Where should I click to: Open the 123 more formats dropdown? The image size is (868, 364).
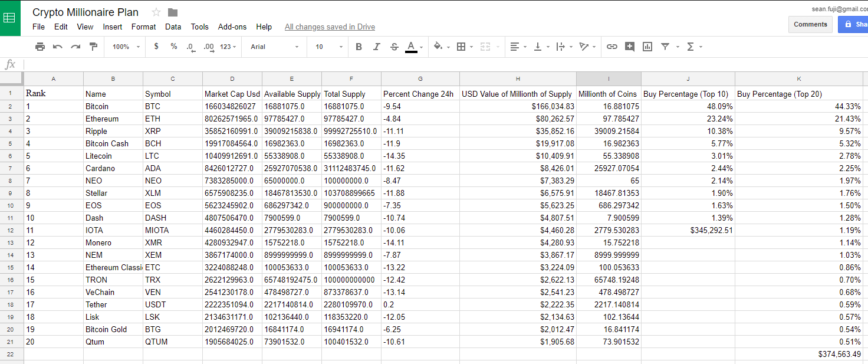coord(228,47)
